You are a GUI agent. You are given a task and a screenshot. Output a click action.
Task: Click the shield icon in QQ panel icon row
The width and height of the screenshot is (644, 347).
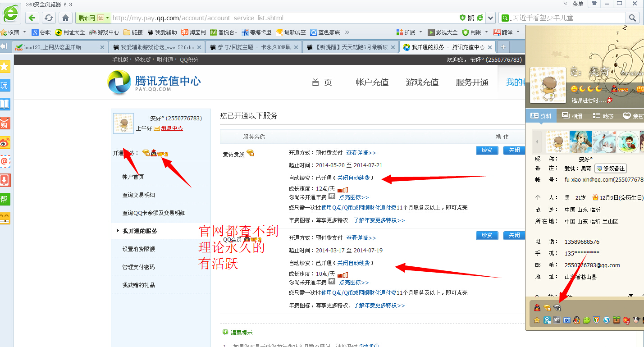597,320
